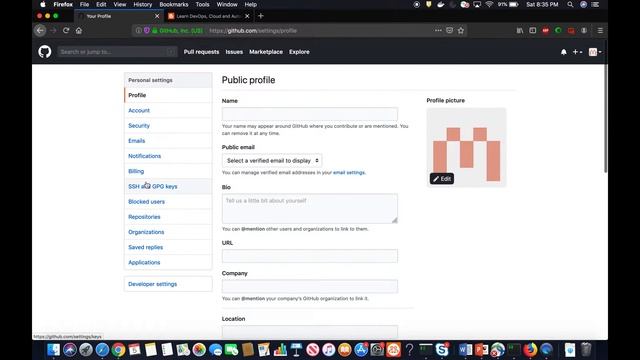
Task: Open Marketplace in GitHub nav
Action: (266, 52)
